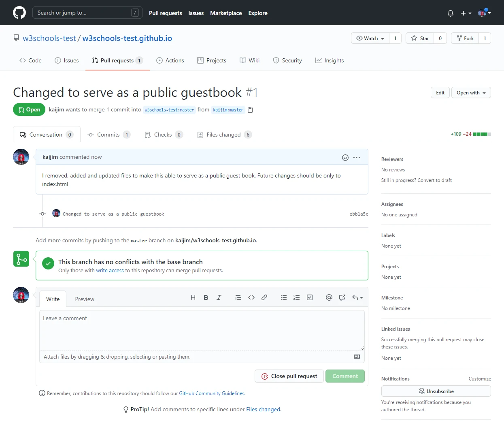Switch to the Files changed tab
The height and width of the screenshot is (421, 504).
[223, 135]
